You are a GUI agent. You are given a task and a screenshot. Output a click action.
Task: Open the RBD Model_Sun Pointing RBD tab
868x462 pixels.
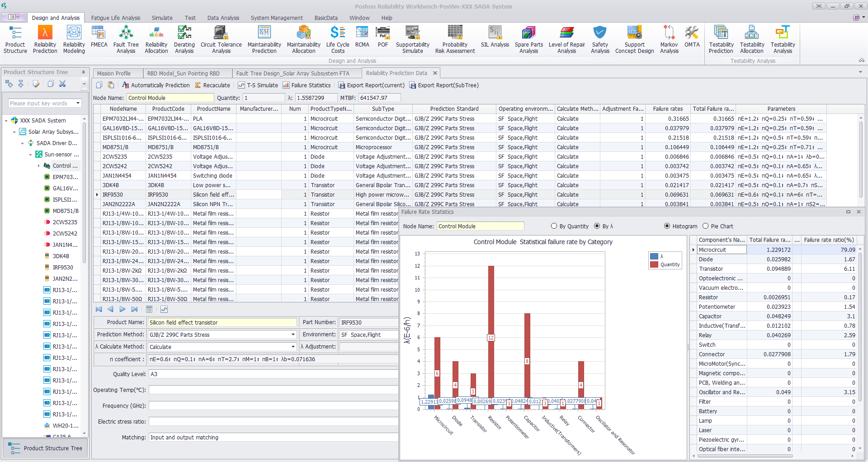click(x=183, y=73)
